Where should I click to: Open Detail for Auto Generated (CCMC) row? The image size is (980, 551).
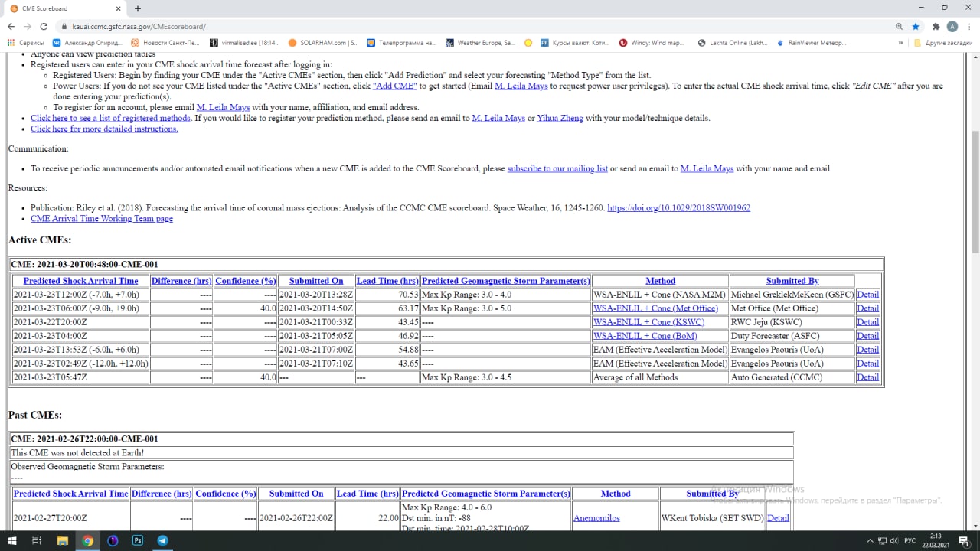(x=867, y=377)
